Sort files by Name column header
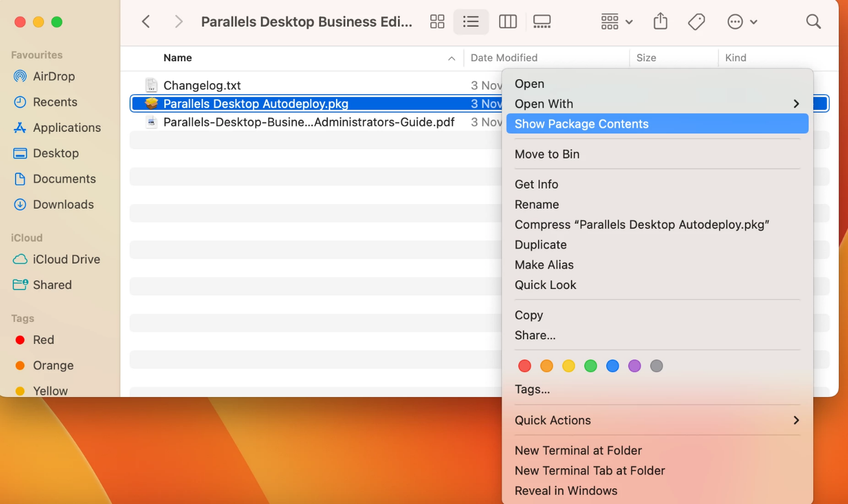 (x=178, y=58)
